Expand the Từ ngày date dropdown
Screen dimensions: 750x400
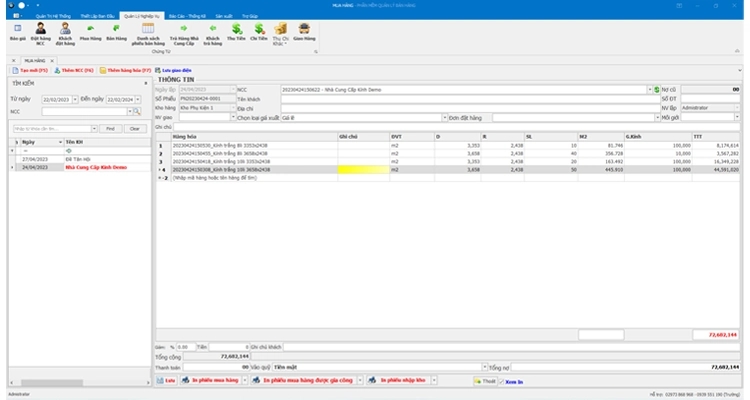[x=74, y=100]
